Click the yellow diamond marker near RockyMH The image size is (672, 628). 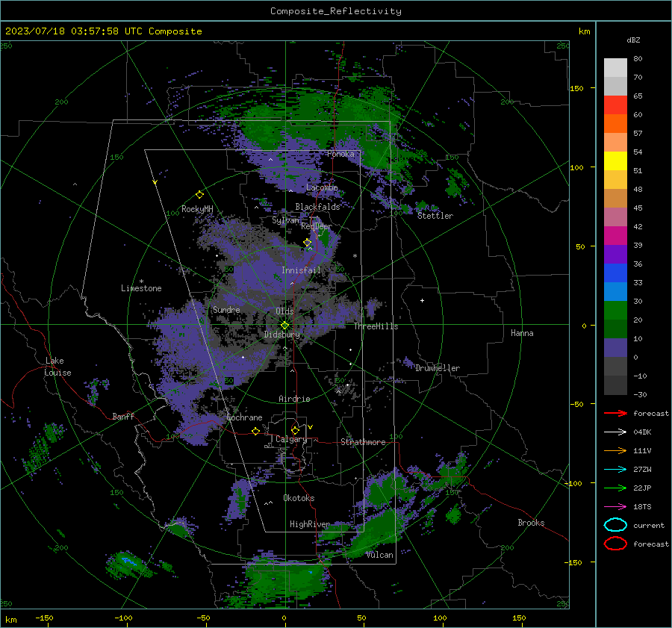coord(199,195)
